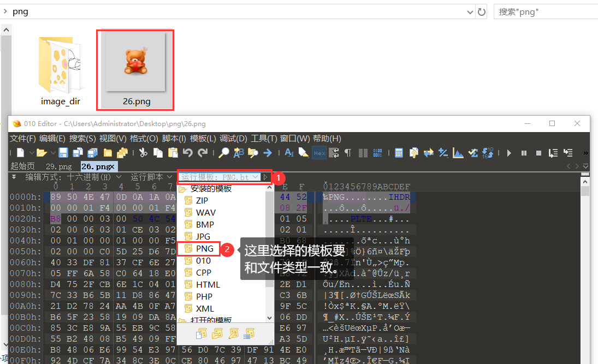The height and width of the screenshot is (364, 598).
Task: Open Find in Files icon
Action: (253, 153)
